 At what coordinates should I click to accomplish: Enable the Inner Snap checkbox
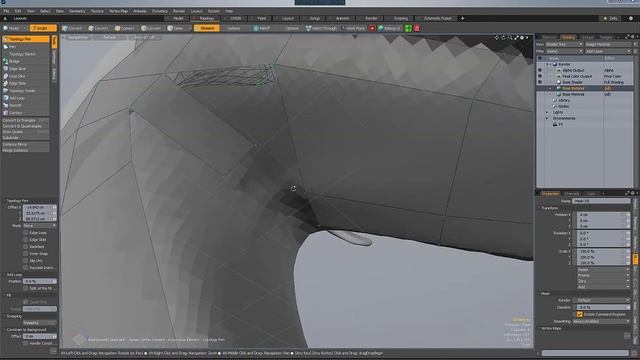[x=26, y=253]
